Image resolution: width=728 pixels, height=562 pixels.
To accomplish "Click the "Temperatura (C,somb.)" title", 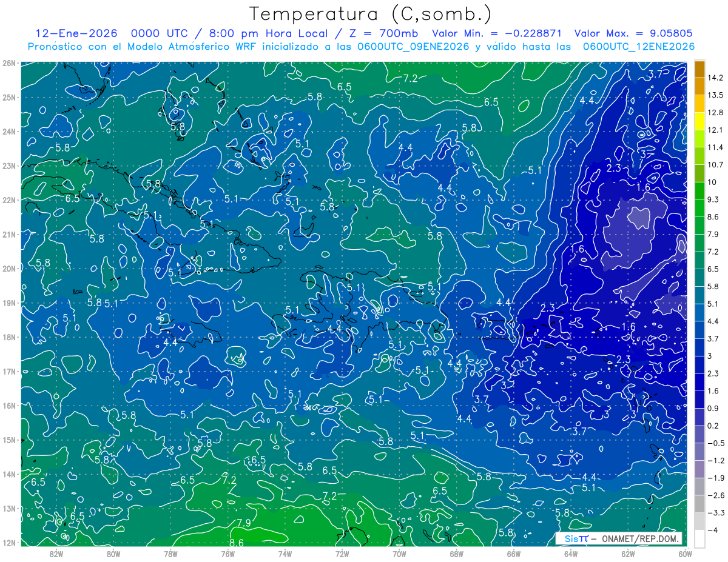I will click(x=370, y=14).
